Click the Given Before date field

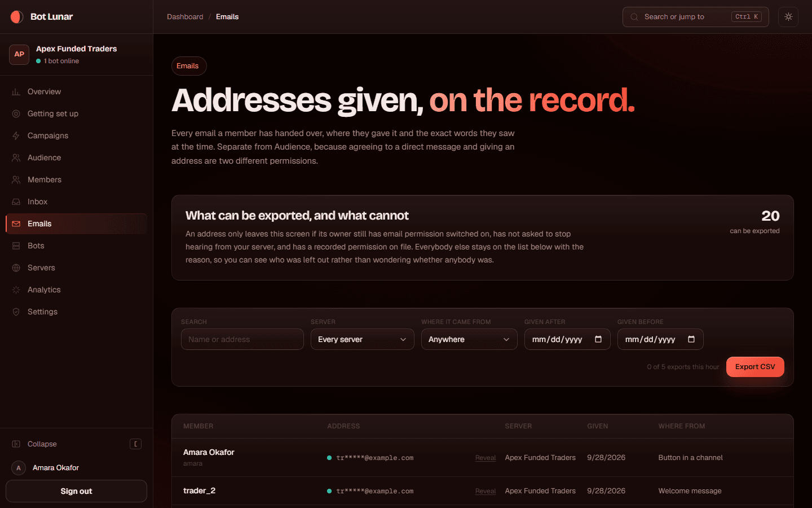pyautogui.click(x=660, y=339)
